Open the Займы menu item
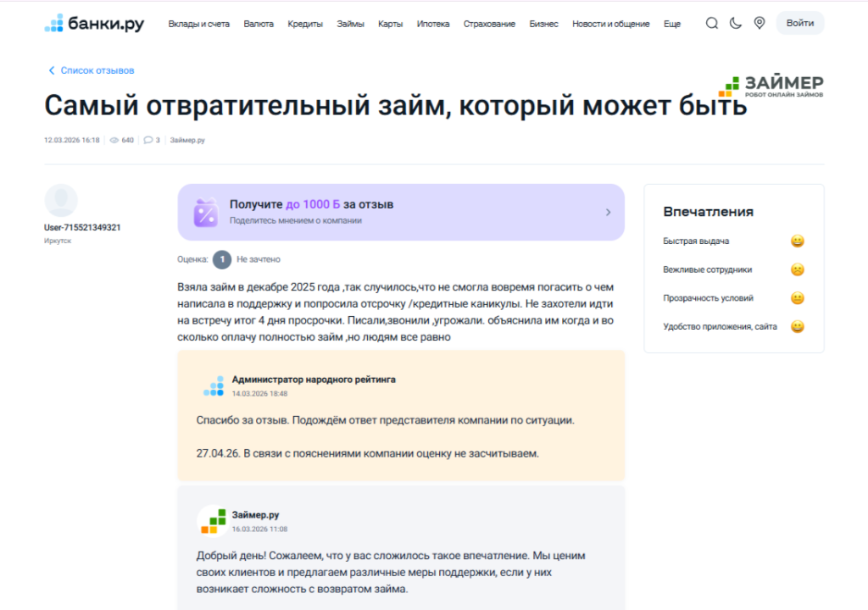This screenshot has width=868, height=610. pos(350,24)
